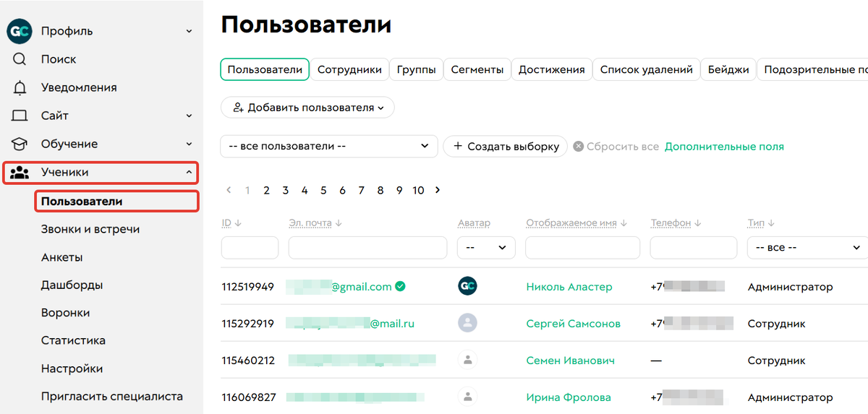Click user ID 112519949 cell
Screen dimensions: 868x414
point(247,287)
